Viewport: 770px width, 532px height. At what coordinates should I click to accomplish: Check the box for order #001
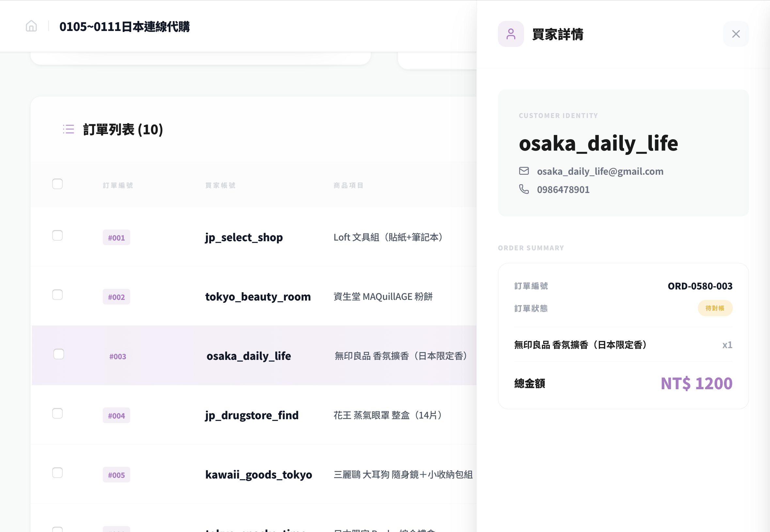tap(57, 235)
